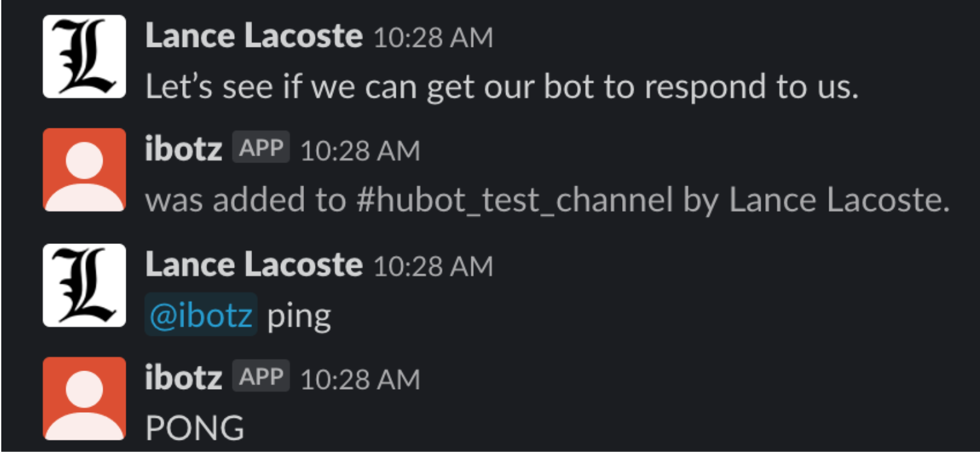This screenshot has height=452, width=980.
Task: Click the 10:28 AM timestamp on the "was added" message
Action: [360, 151]
